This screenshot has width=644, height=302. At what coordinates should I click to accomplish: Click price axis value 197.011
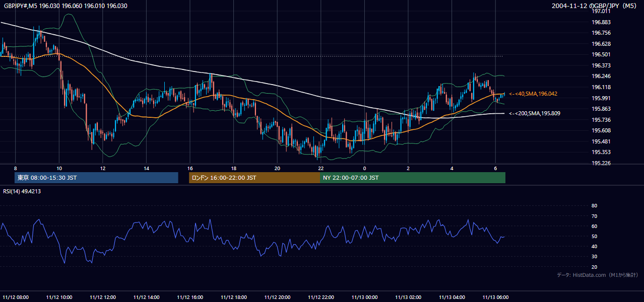(x=601, y=11)
